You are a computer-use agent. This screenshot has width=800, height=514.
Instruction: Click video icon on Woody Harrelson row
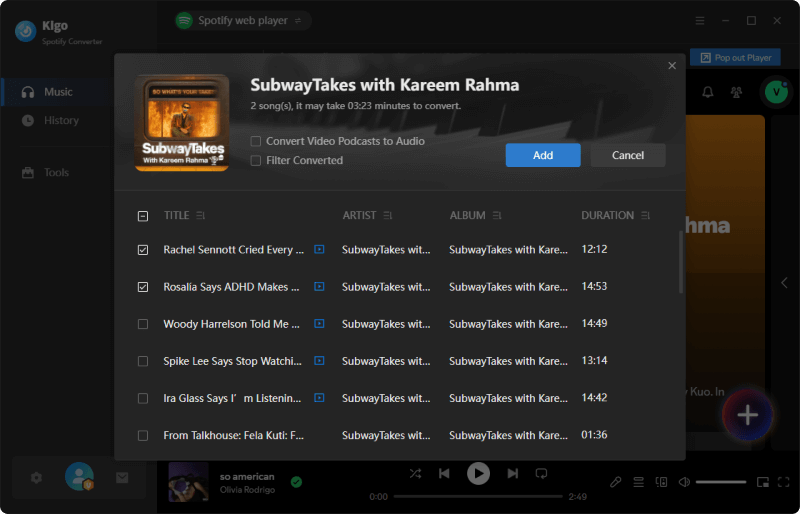pyautogui.click(x=319, y=324)
